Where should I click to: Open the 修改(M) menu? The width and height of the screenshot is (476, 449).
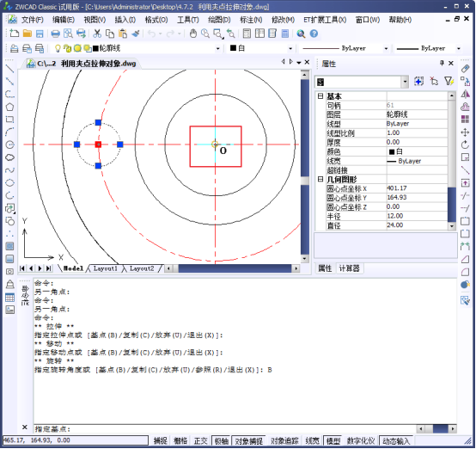(x=283, y=20)
